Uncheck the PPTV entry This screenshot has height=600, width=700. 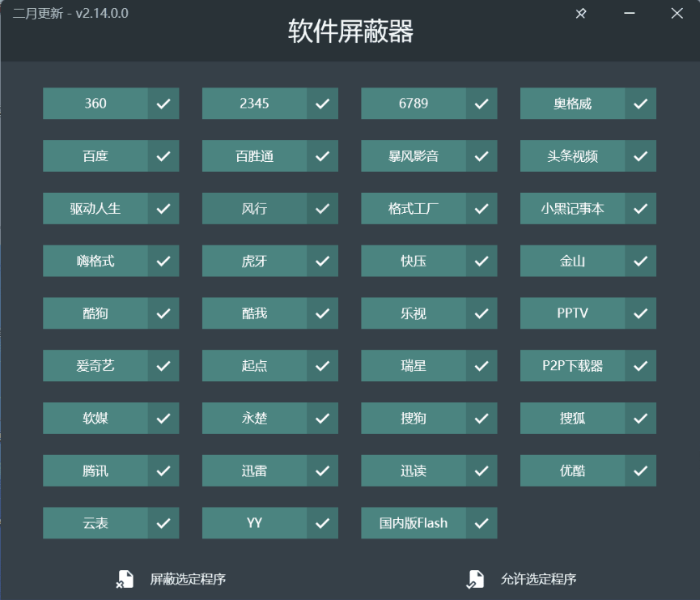point(640,313)
